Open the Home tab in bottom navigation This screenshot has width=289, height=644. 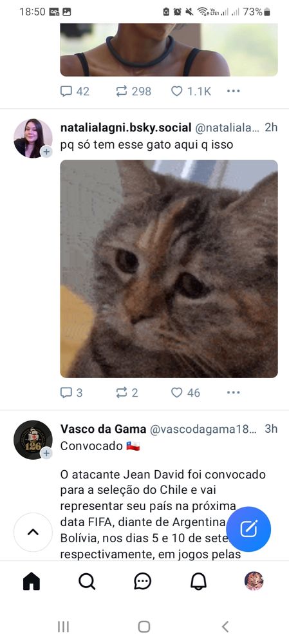coord(32,581)
